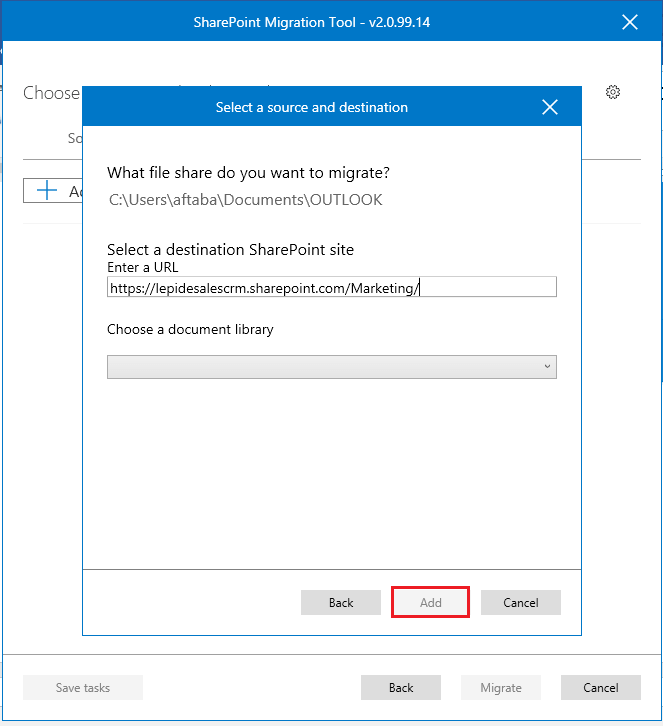Viewport: 663px width, 726px height.
Task: Click the Add button in the dialog
Action: click(431, 602)
